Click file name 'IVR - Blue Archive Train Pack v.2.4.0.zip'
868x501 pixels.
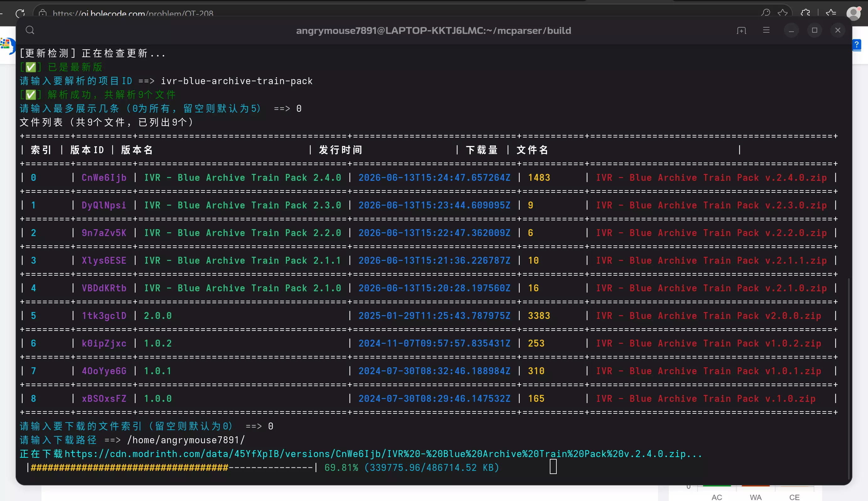click(x=711, y=178)
